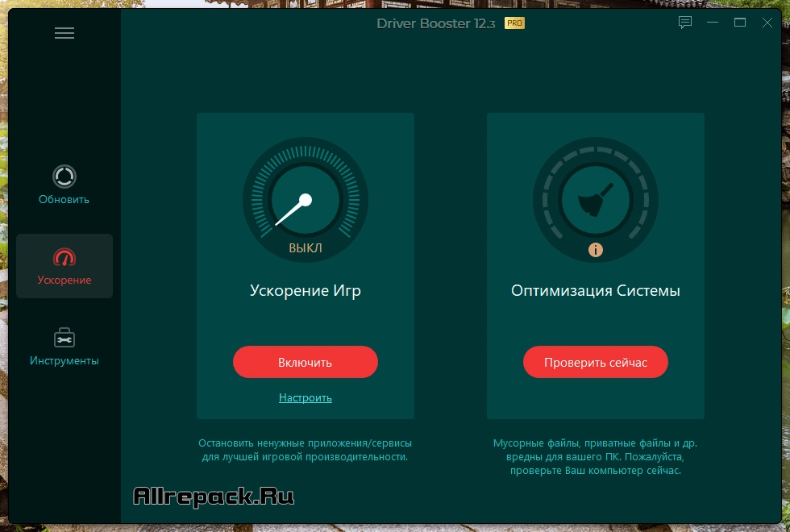
Task: Click the Включить button
Action: [306, 362]
